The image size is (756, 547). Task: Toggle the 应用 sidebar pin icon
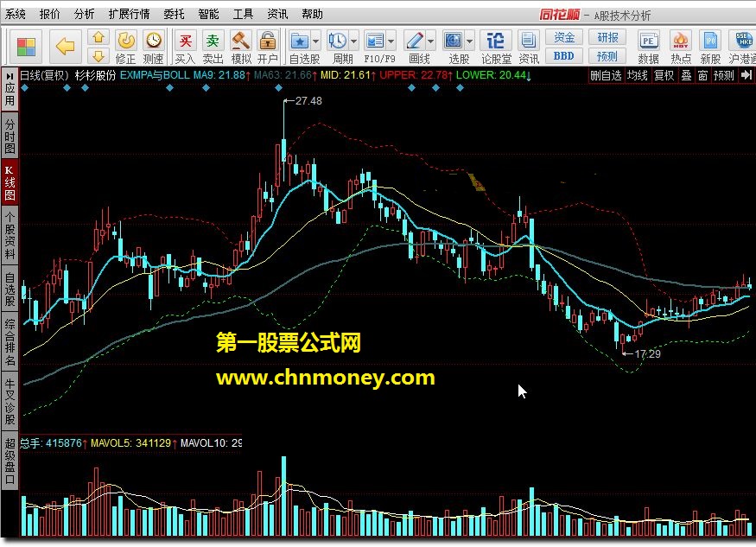[10, 76]
